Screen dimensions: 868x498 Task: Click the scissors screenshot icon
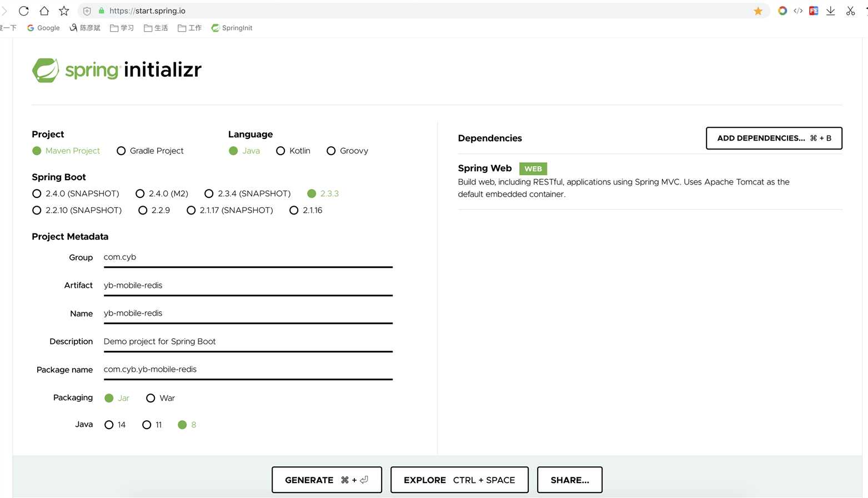tap(850, 11)
